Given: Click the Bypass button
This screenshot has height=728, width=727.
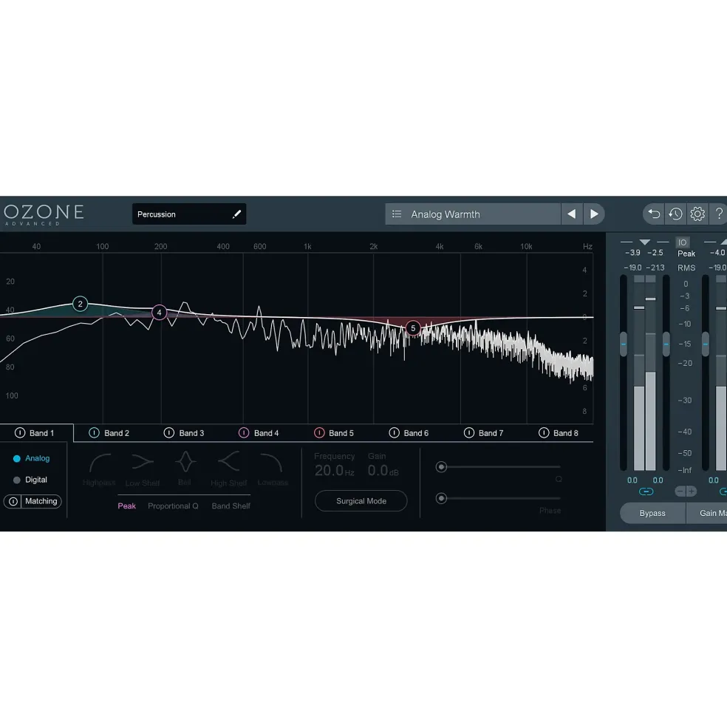Looking at the screenshot, I should pyautogui.click(x=652, y=513).
